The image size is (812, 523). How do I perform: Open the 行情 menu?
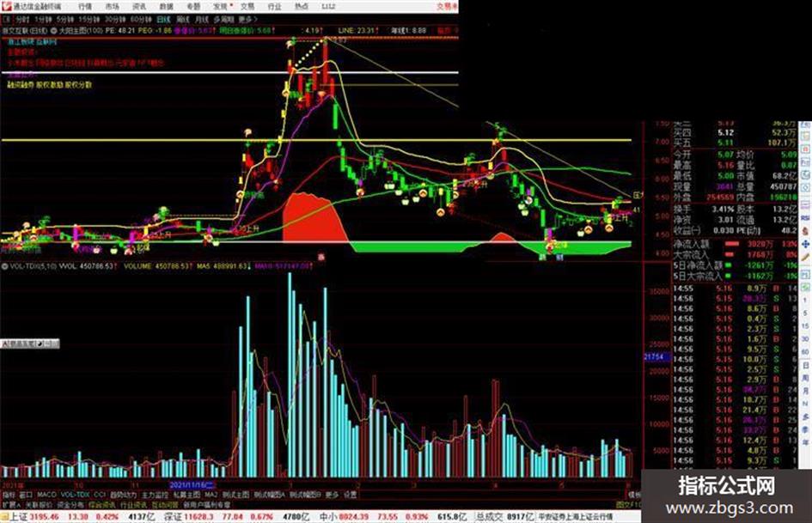click(85, 7)
